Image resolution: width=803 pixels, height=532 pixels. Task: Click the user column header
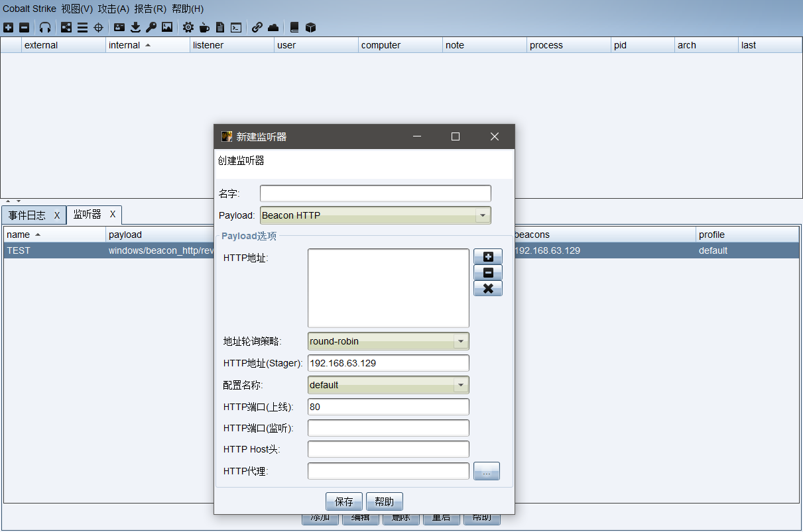pos(317,45)
